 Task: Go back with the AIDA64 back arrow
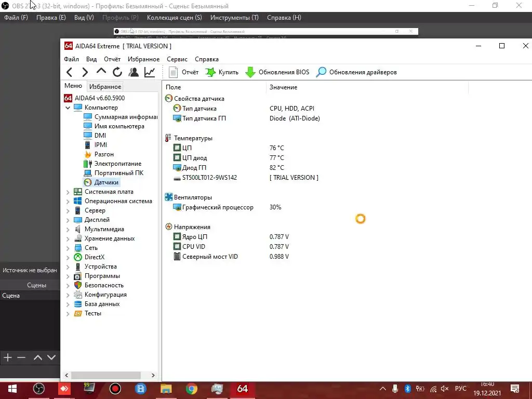click(x=70, y=72)
